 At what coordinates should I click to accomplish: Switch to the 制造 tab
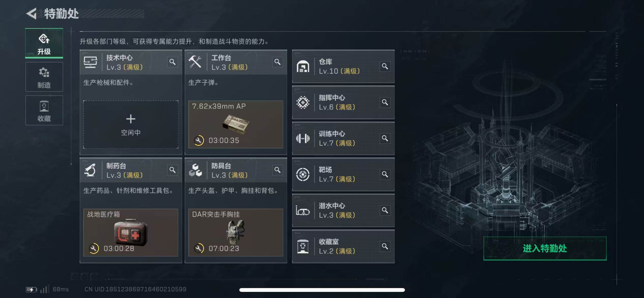tap(44, 77)
